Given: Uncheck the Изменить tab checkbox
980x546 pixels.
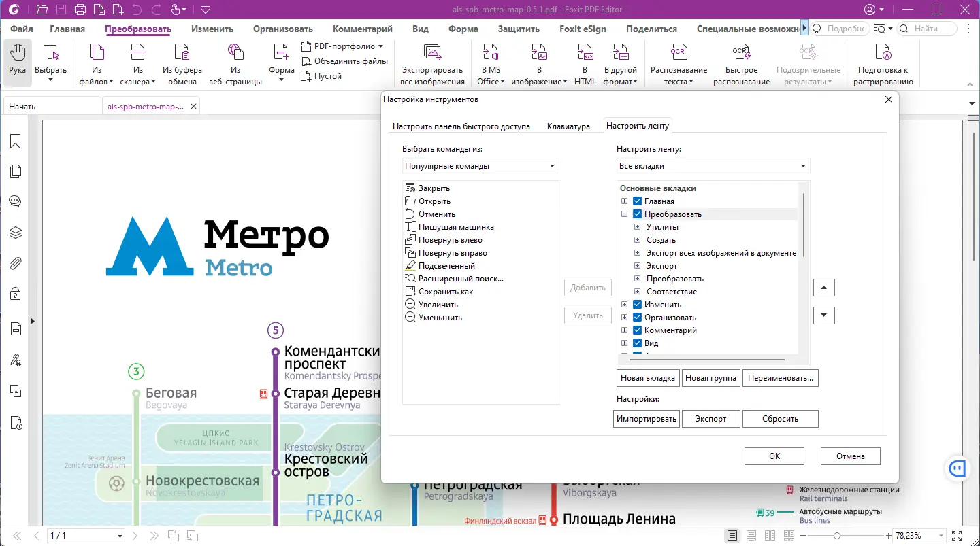Looking at the screenshot, I should point(638,305).
